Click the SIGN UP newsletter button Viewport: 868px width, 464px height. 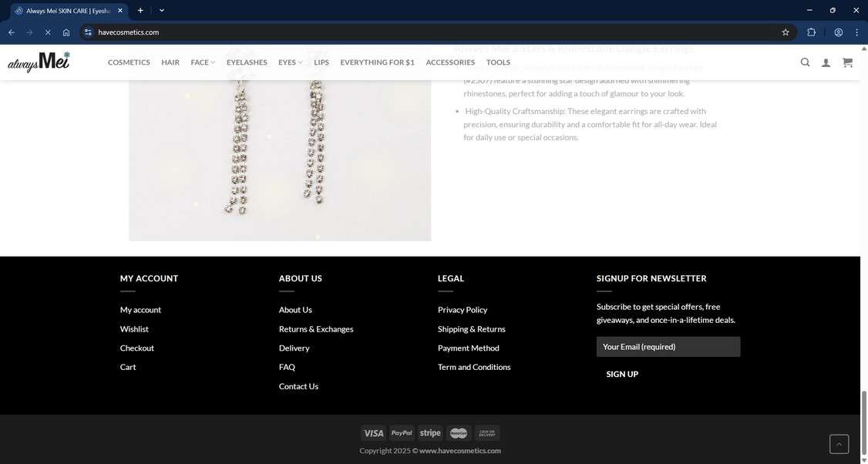pos(622,375)
